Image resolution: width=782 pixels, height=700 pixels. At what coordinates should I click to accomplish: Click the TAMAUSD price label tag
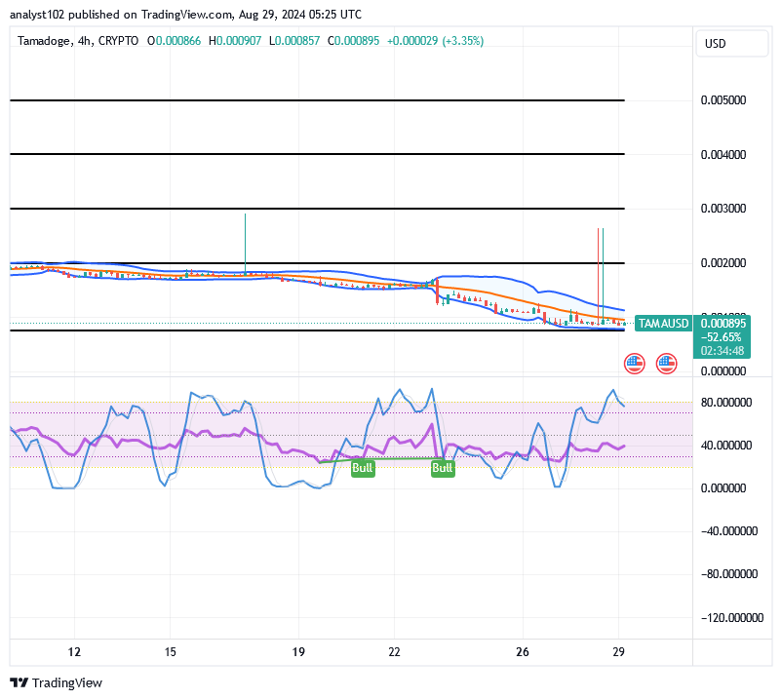(x=663, y=324)
